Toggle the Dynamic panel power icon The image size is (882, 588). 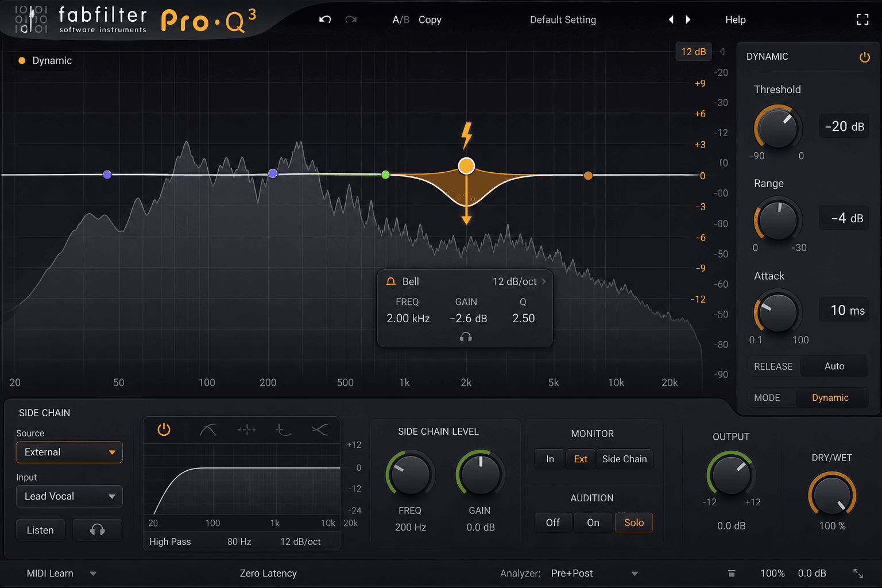tap(864, 57)
